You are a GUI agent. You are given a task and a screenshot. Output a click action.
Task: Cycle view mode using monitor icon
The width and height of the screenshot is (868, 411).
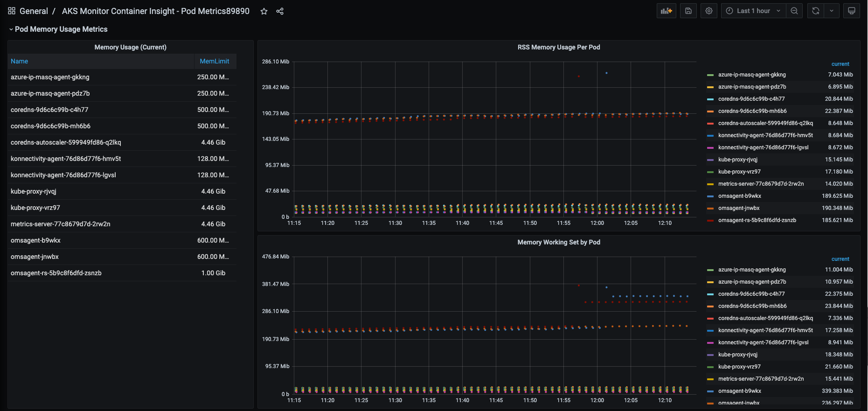(851, 11)
